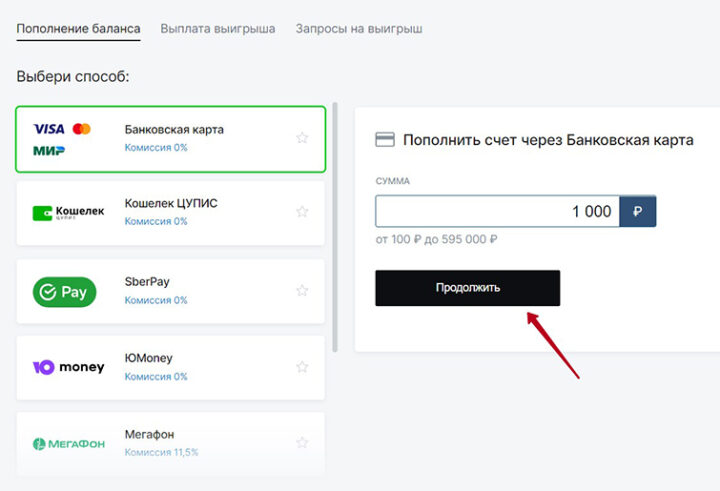Click the green SberPay logo
This screenshot has width=720, height=491.
(x=65, y=292)
